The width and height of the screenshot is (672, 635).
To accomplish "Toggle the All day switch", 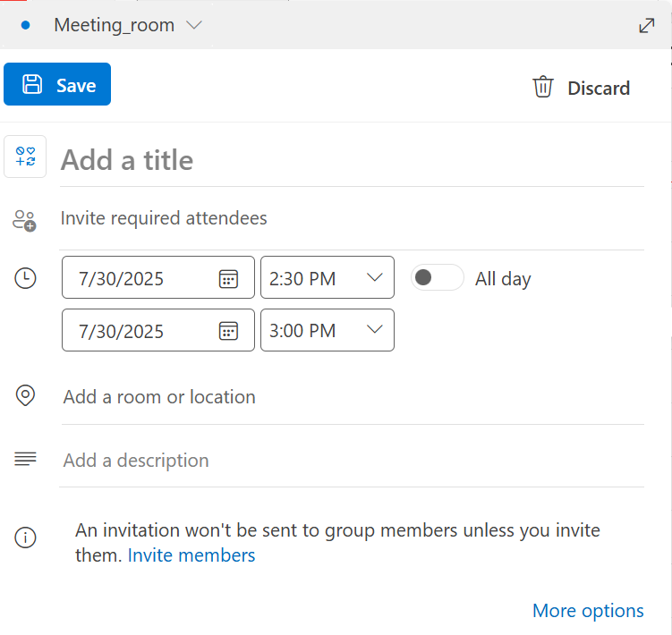I will tap(437, 277).
